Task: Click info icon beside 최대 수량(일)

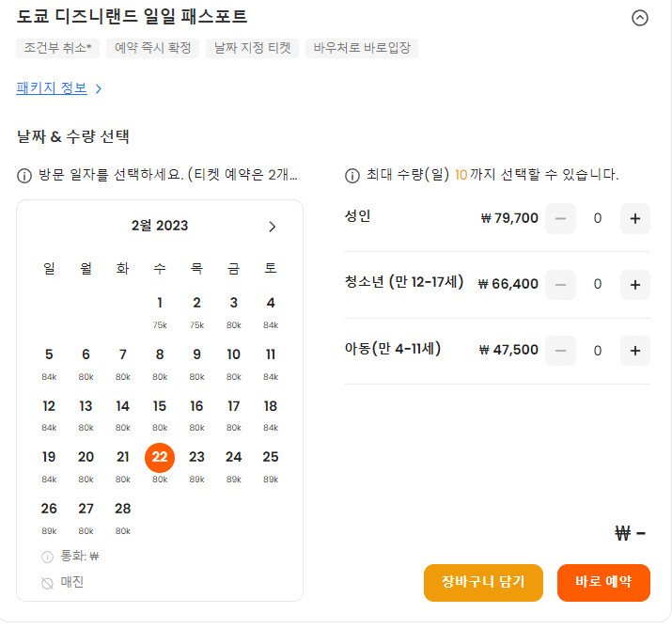Action: pos(352,176)
